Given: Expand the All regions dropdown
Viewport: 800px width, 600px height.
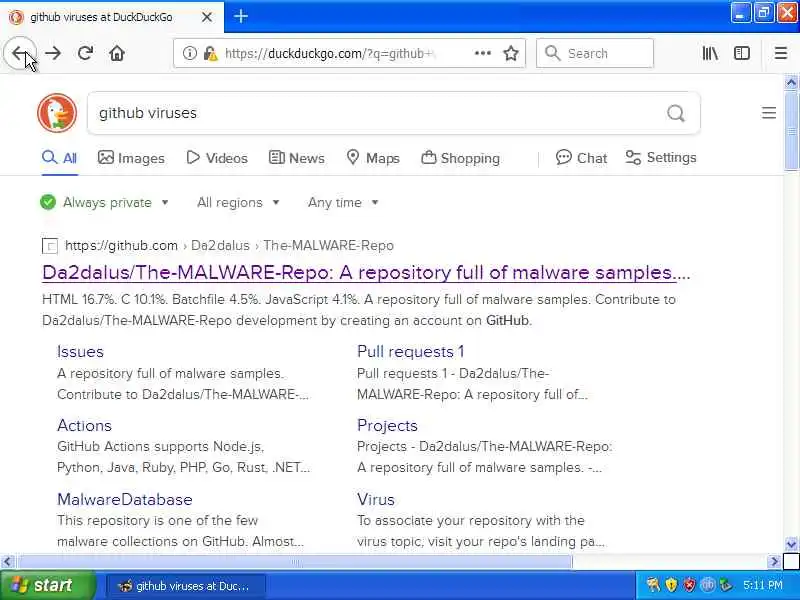Looking at the screenshot, I should (x=238, y=203).
